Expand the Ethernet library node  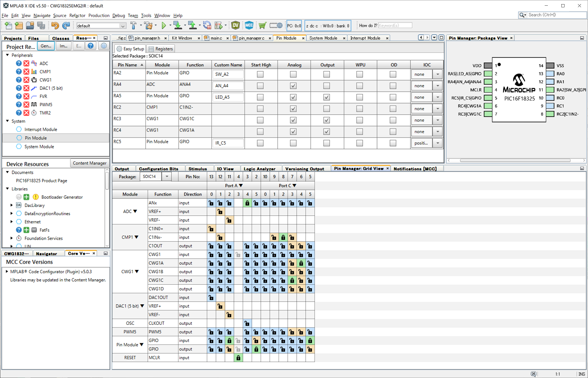point(11,222)
